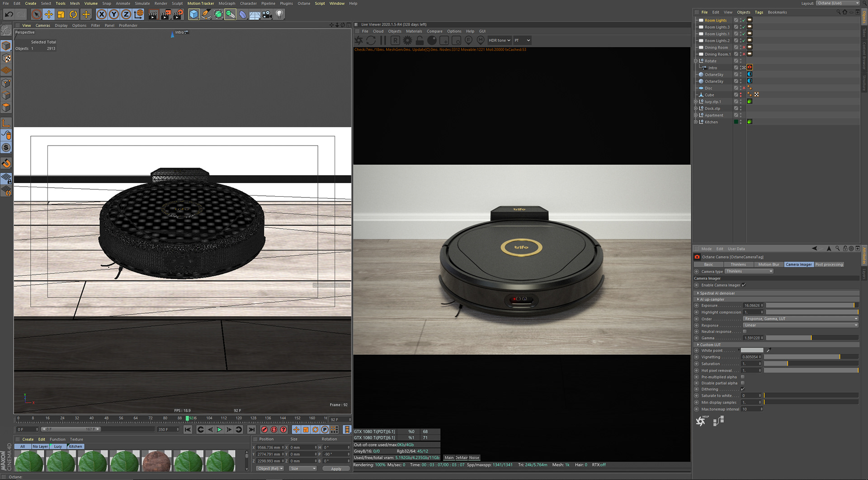Click the Lucy layer filter button
Viewport: 868px width, 480px height.
click(x=58, y=447)
